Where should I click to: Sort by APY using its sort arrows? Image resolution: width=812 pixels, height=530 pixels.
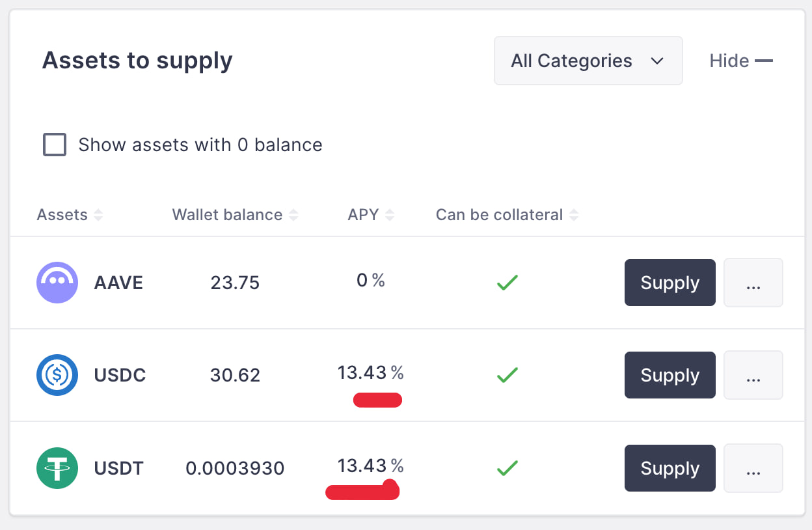pyautogui.click(x=389, y=214)
